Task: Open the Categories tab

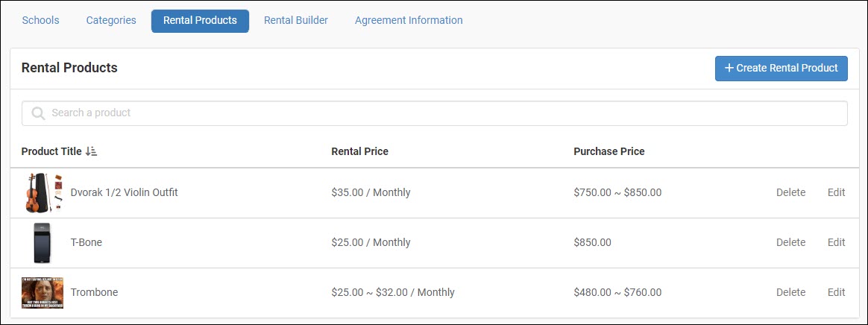Action: [111, 20]
